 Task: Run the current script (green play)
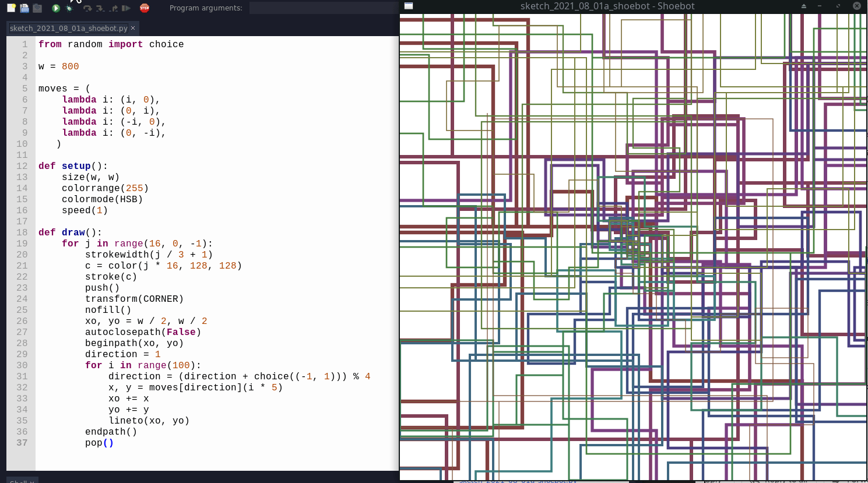point(56,8)
